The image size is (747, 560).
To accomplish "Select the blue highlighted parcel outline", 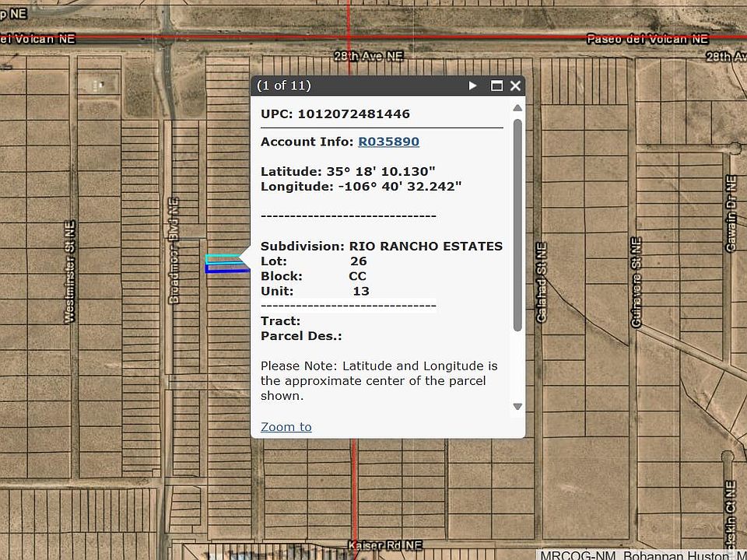I will (226, 268).
